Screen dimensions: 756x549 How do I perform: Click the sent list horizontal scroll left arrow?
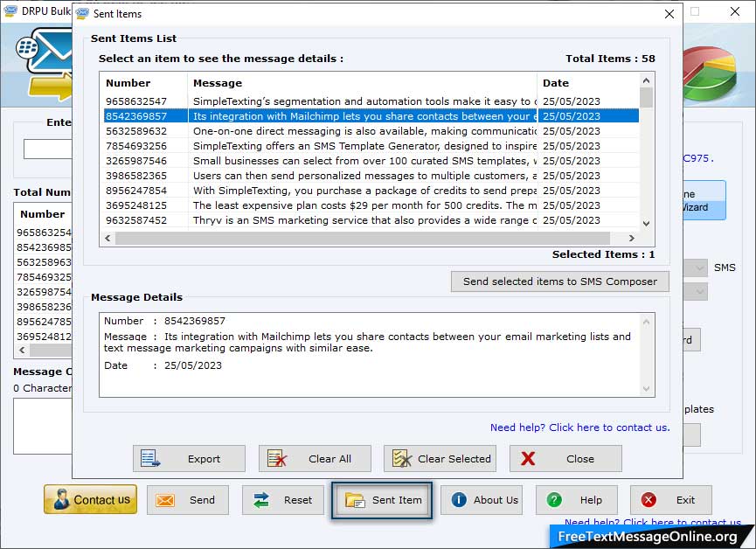point(108,238)
